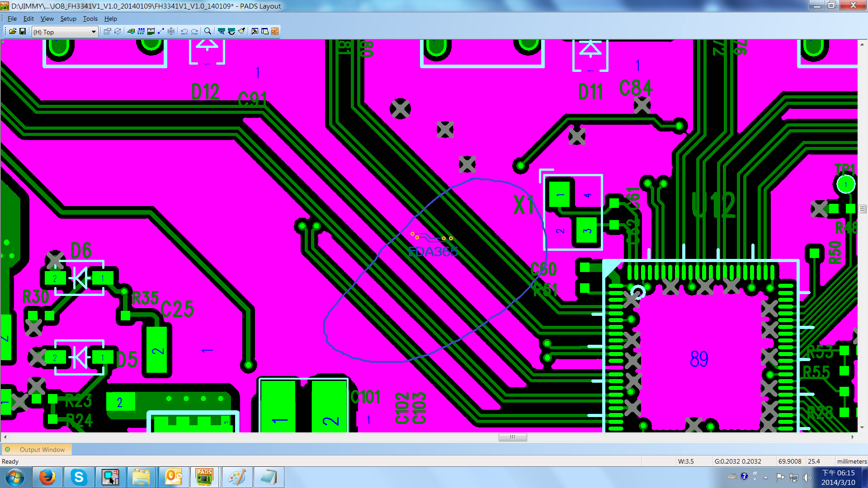
Task: Click the vertical scrollbar down arrow
Action: coord(862,427)
